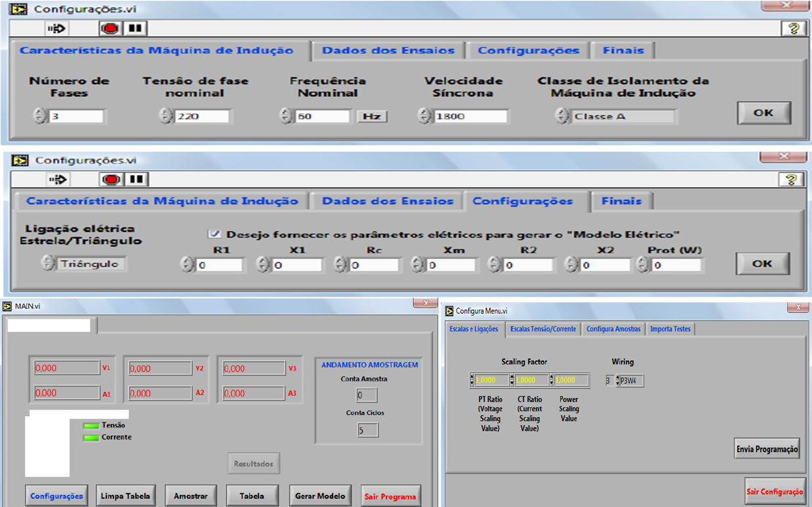
Task: Click the stepper arrows beside Velocidade Síncrona
Action: (425, 116)
